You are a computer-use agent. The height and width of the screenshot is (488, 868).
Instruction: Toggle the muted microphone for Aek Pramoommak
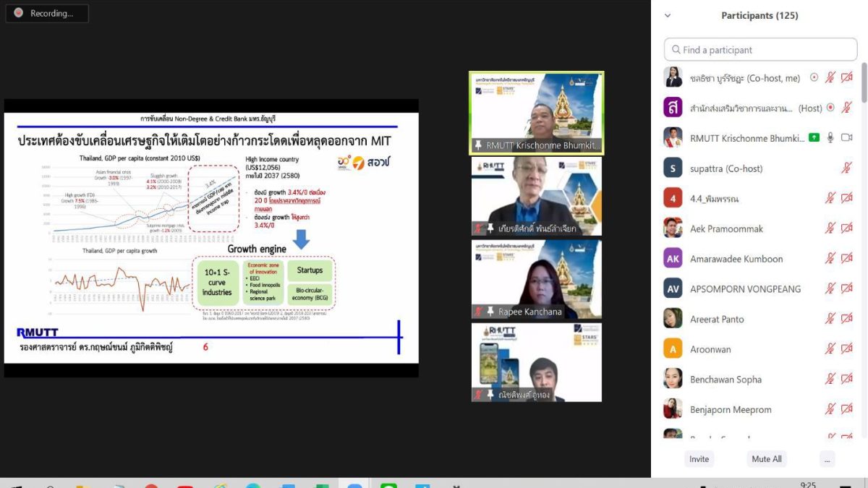830,228
